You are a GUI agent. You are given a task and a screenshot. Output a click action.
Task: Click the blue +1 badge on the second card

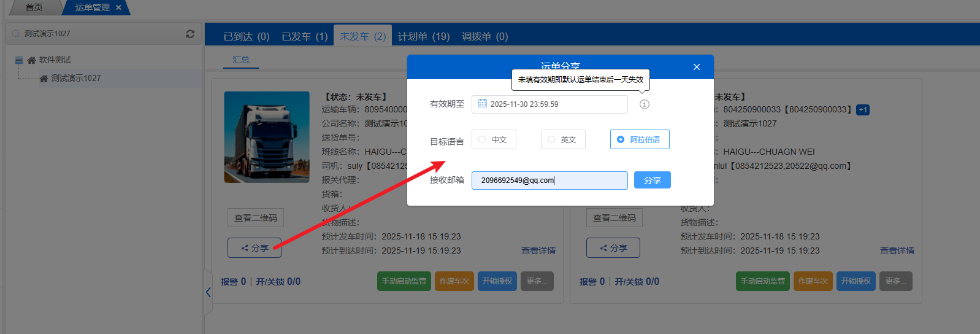pos(862,110)
